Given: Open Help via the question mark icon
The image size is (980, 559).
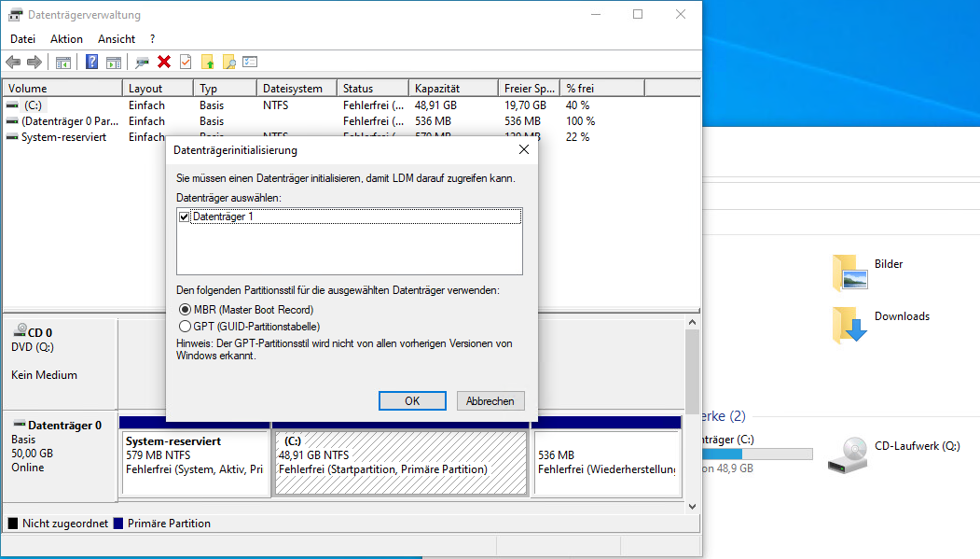Looking at the screenshot, I should click(90, 62).
